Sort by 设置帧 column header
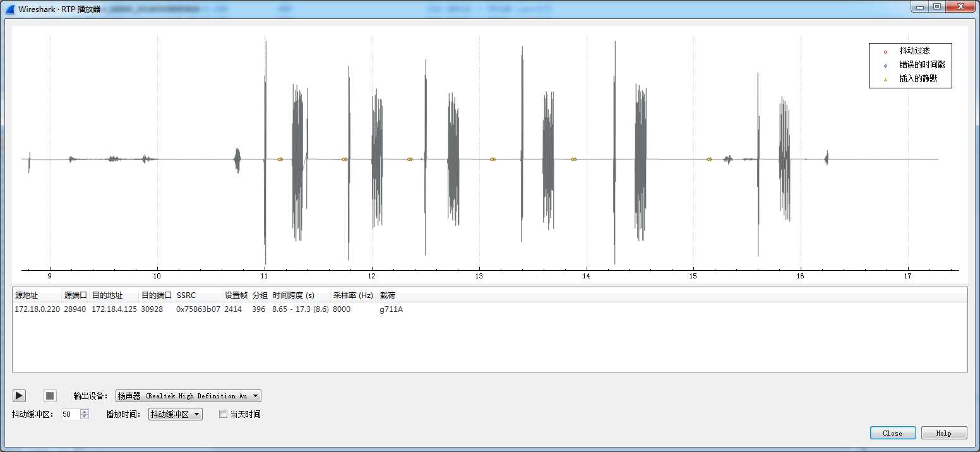The image size is (980, 452). tap(236, 295)
